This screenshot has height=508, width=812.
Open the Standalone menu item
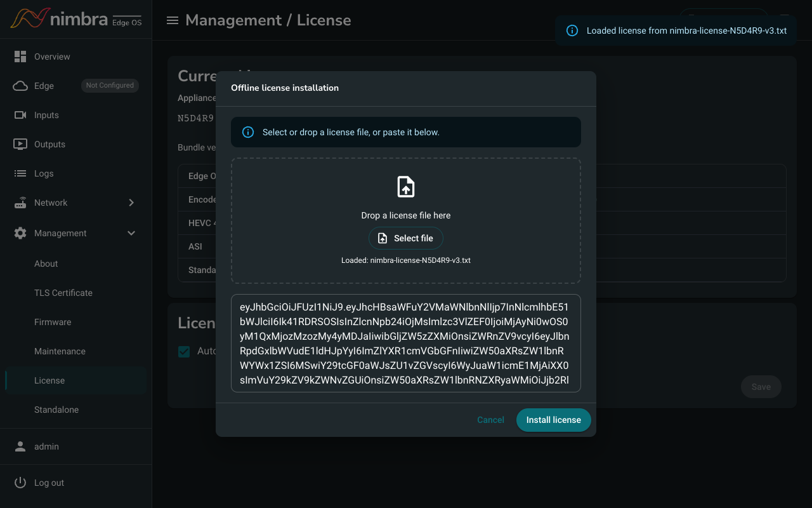[56, 410]
